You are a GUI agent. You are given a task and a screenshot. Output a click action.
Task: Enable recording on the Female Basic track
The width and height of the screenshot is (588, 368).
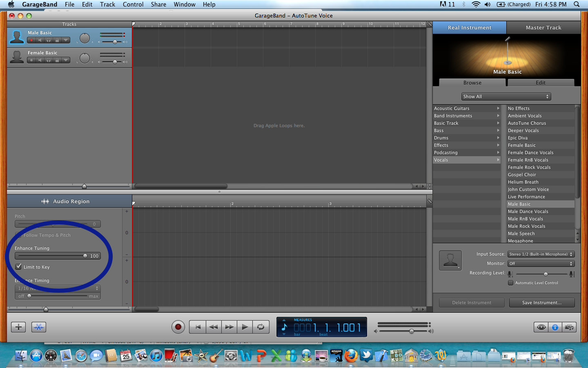tap(31, 60)
